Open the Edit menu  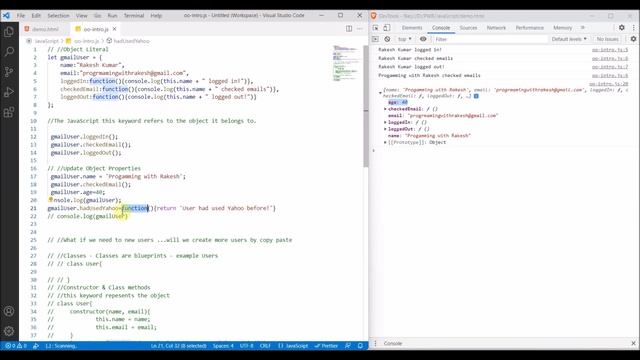(x=36, y=16)
